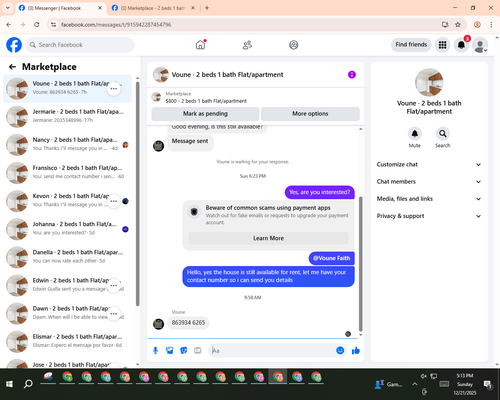Bookmark this page star icon
The width and height of the screenshot is (500, 400).
(x=458, y=25)
